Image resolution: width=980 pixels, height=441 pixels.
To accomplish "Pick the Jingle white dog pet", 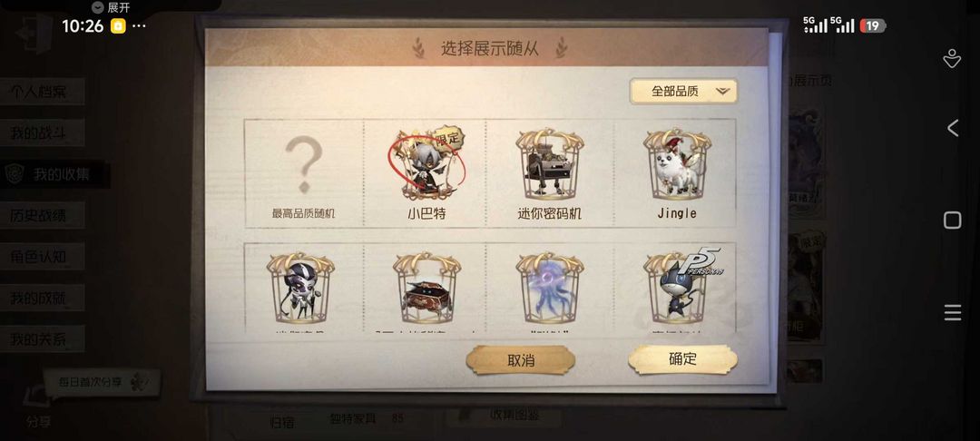I will 676,173.
